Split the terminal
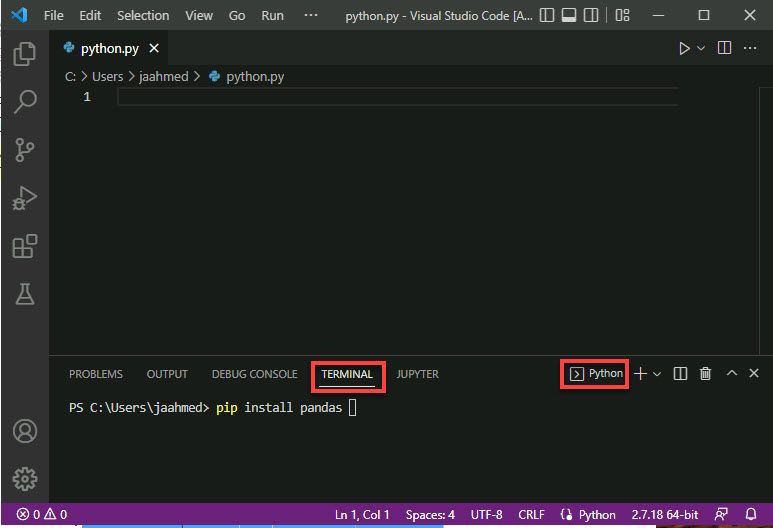The height and width of the screenshot is (528, 773). pos(680,374)
